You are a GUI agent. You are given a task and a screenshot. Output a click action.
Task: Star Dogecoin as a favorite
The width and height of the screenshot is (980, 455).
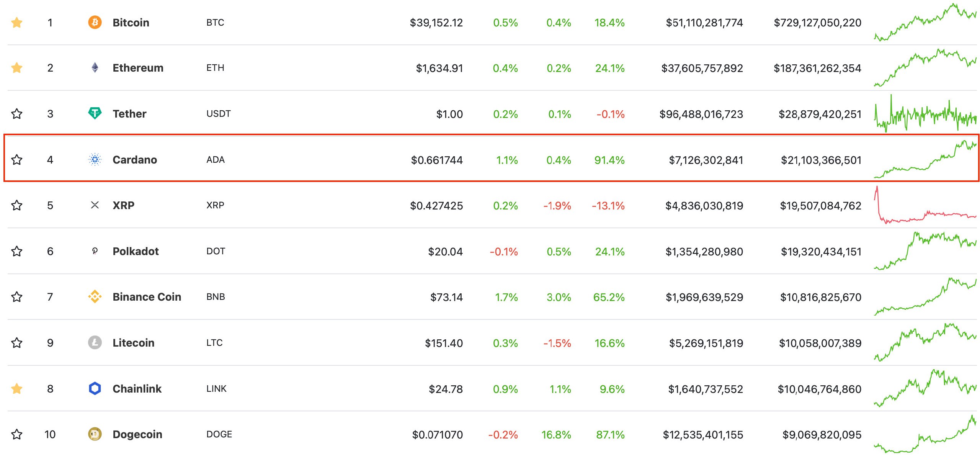(x=17, y=434)
